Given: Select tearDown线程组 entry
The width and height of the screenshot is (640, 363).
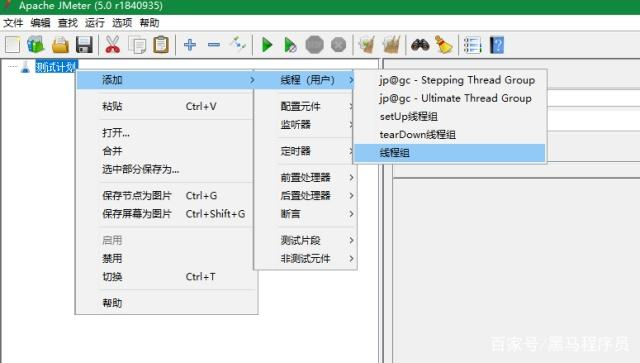Looking at the screenshot, I should [450, 135].
